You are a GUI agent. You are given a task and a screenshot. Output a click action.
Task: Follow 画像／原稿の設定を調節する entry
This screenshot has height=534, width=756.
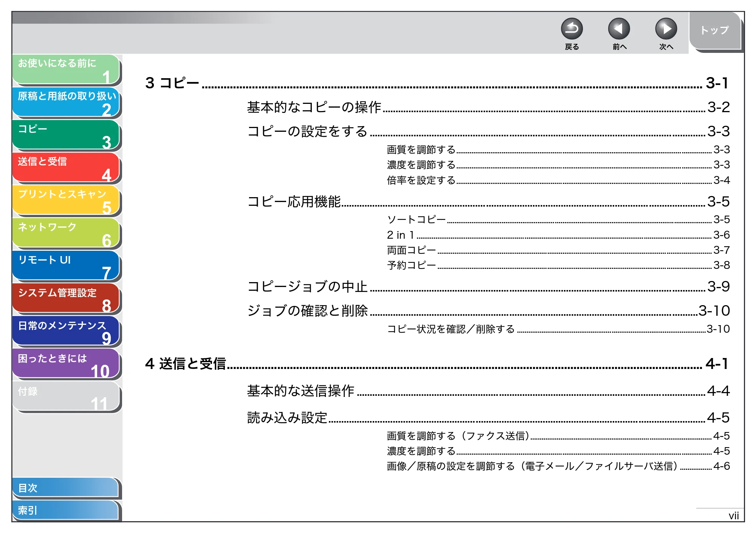tap(558, 466)
